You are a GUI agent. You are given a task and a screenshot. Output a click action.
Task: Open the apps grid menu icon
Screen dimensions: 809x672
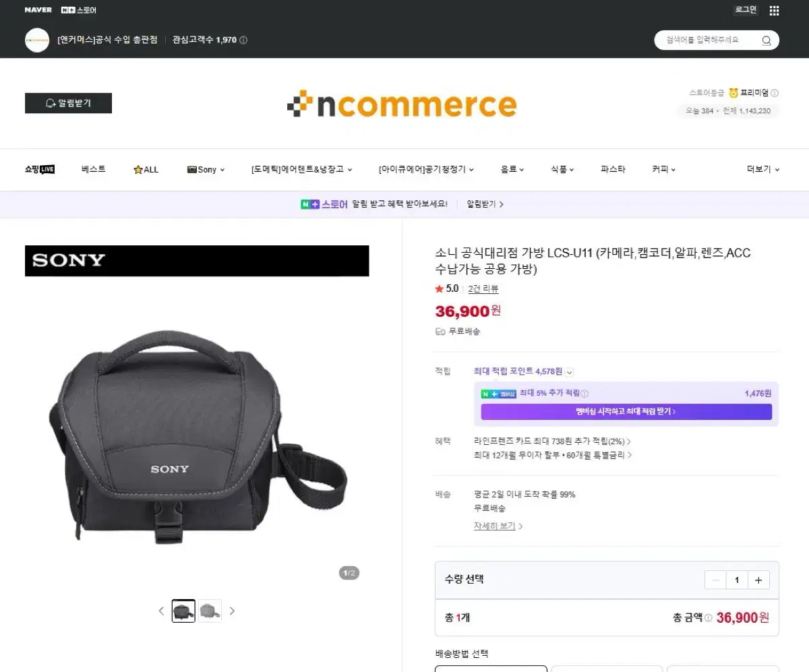pyautogui.click(x=774, y=11)
